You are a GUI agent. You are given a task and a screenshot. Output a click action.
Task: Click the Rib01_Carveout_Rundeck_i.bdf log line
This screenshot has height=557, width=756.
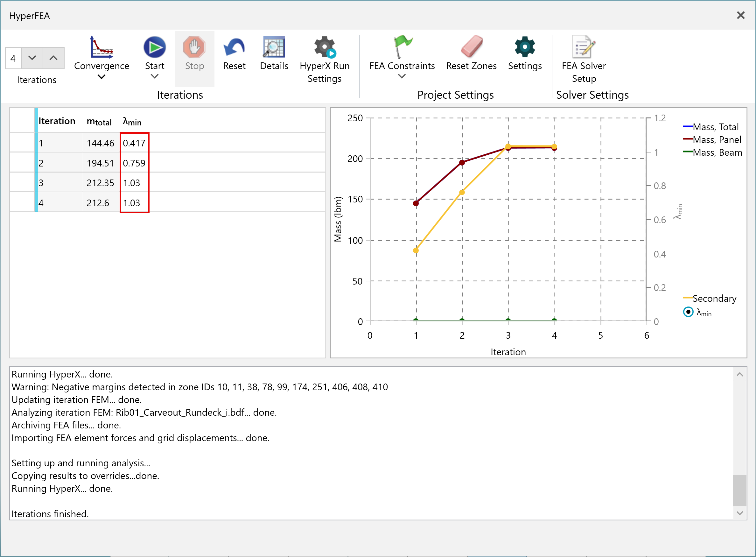tap(144, 412)
